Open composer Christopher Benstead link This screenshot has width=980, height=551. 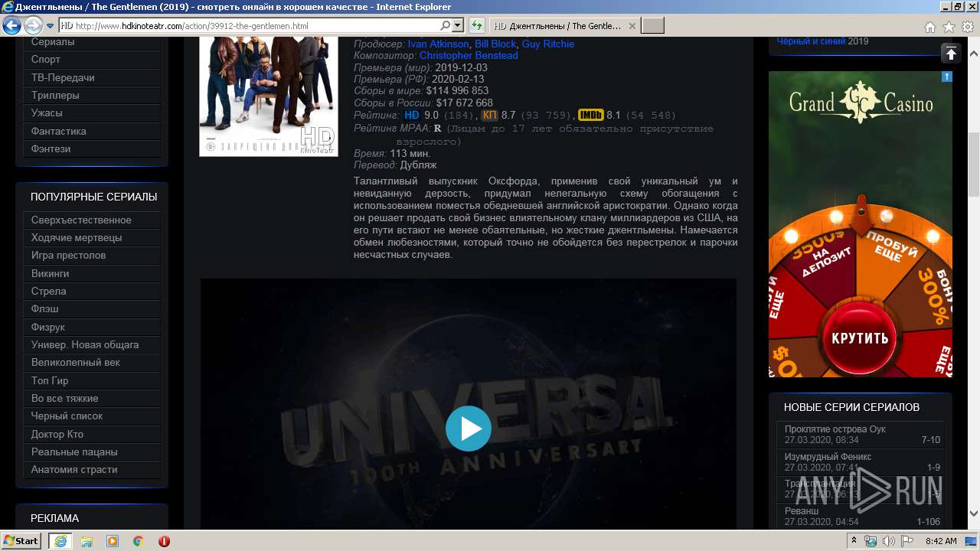[469, 56]
